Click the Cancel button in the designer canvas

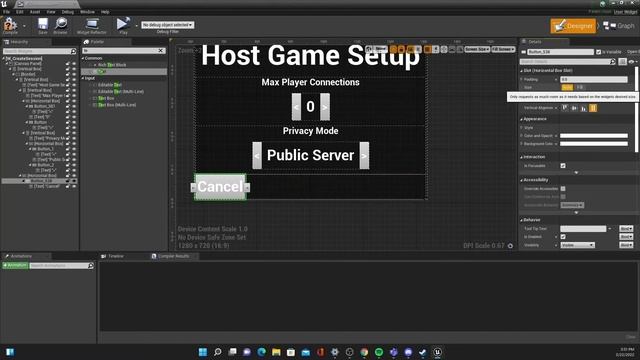[x=220, y=187]
